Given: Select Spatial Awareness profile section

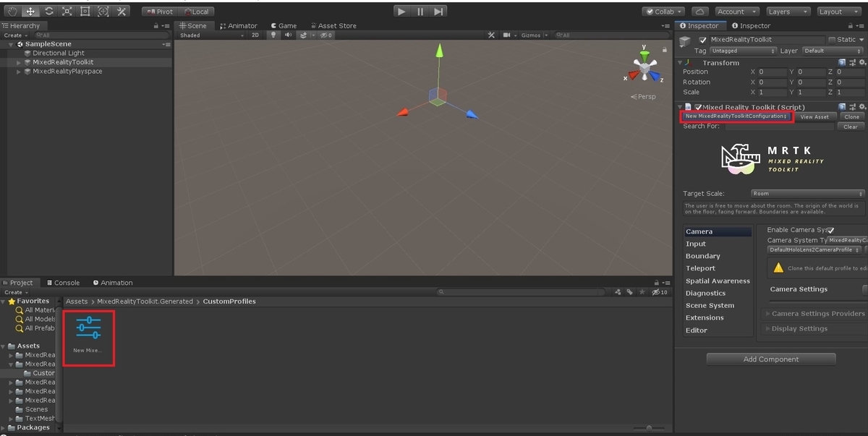Looking at the screenshot, I should [718, 281].
